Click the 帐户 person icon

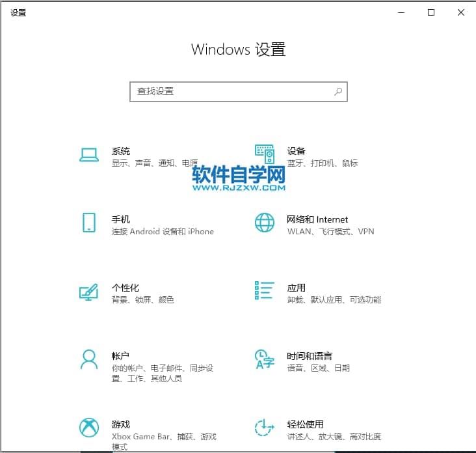pyautogui.click(x=88, y=359)
